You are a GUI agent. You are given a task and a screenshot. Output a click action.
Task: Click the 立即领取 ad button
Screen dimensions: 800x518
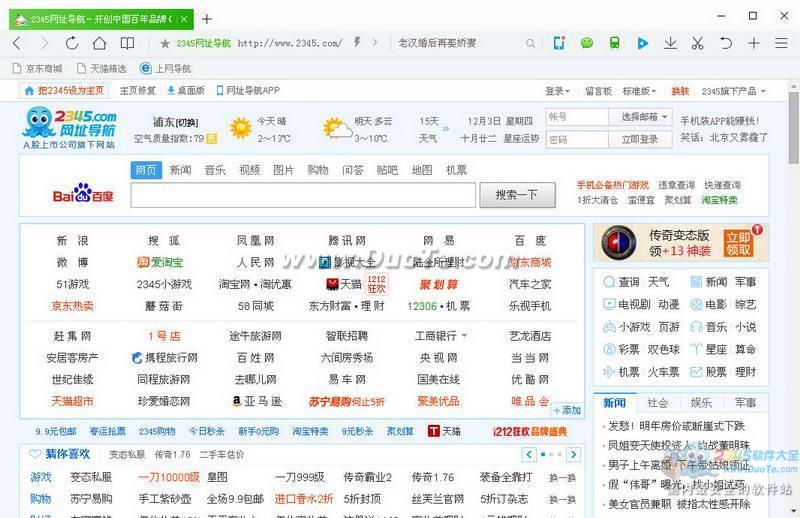point(738,243)
